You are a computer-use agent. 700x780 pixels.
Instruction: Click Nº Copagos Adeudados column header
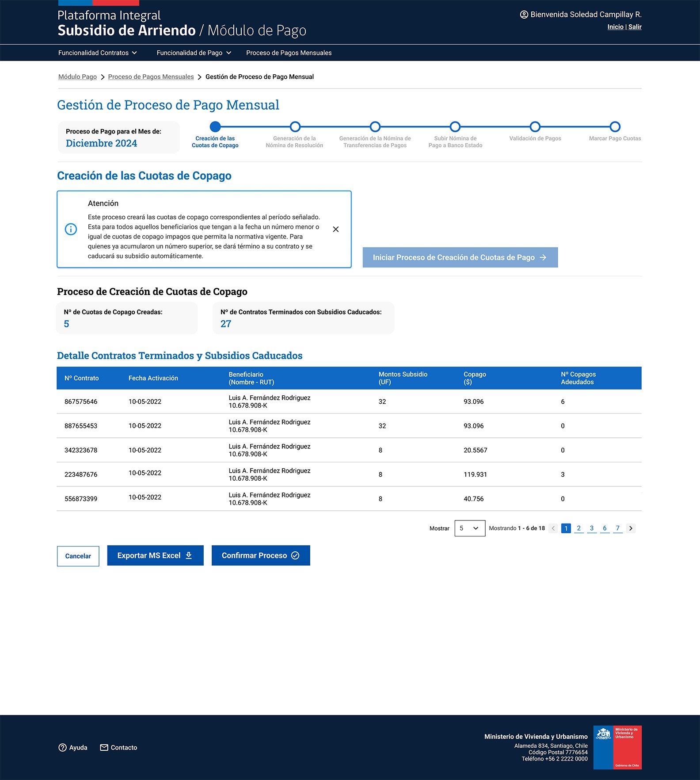click(x=578, y=378)
